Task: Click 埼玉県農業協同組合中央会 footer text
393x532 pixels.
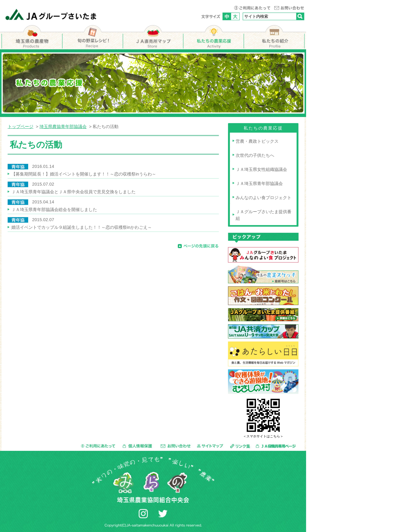Action: click(153, 500)
